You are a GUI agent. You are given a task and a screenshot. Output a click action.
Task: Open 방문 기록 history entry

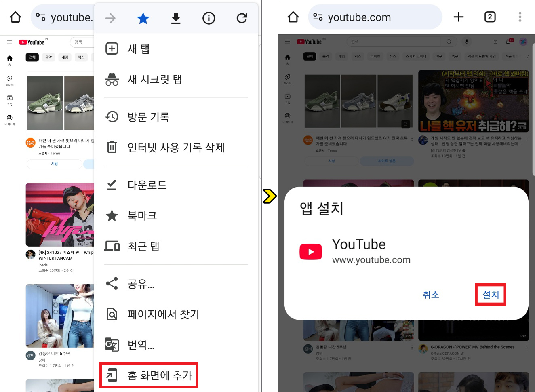[x=176, y=117]
